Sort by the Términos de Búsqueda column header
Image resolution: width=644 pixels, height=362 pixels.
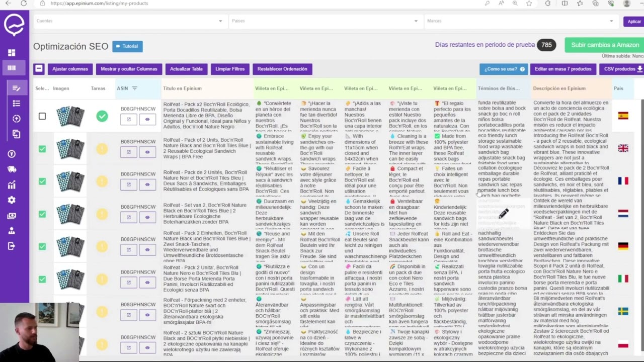point(499,88)
